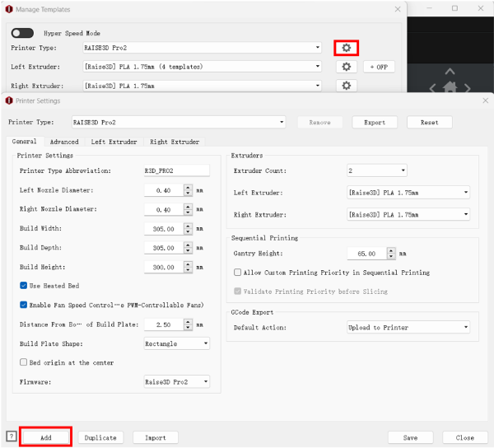Expand the Default Action dropdown
Viewport: 494px width, 448px height.
408,327
